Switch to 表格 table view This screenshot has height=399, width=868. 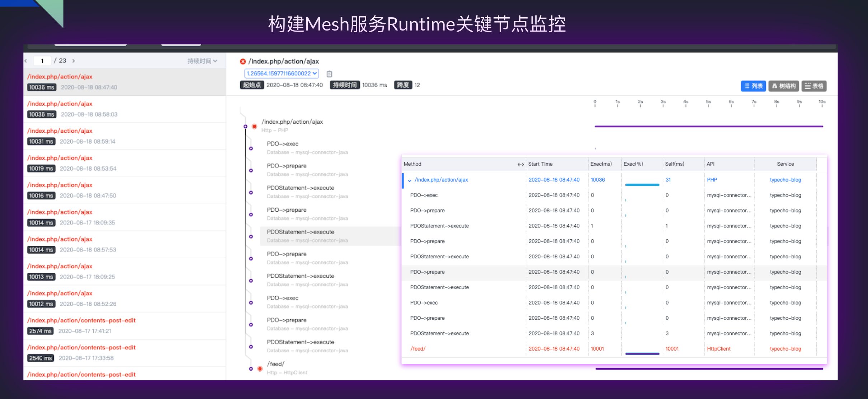point(814,86)
